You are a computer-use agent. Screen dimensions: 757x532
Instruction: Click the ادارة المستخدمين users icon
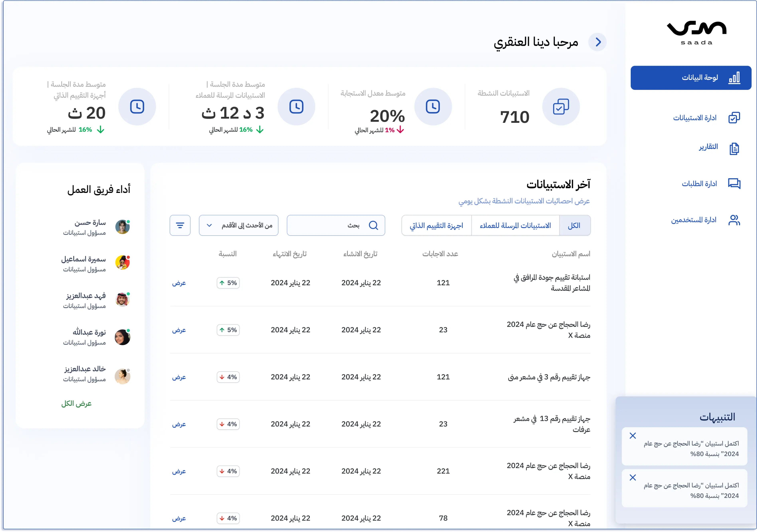(x=734, y=220)
